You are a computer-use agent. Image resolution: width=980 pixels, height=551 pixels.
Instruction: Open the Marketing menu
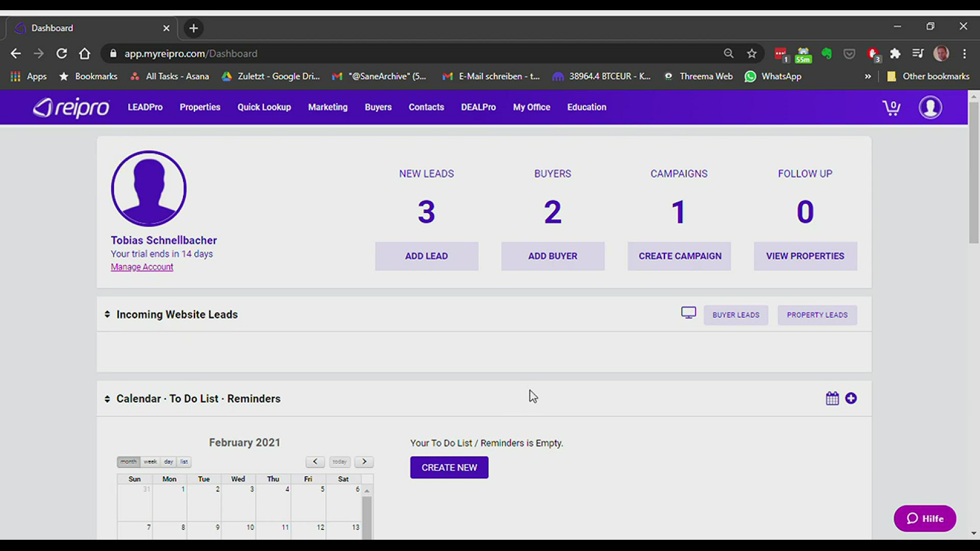328,107
